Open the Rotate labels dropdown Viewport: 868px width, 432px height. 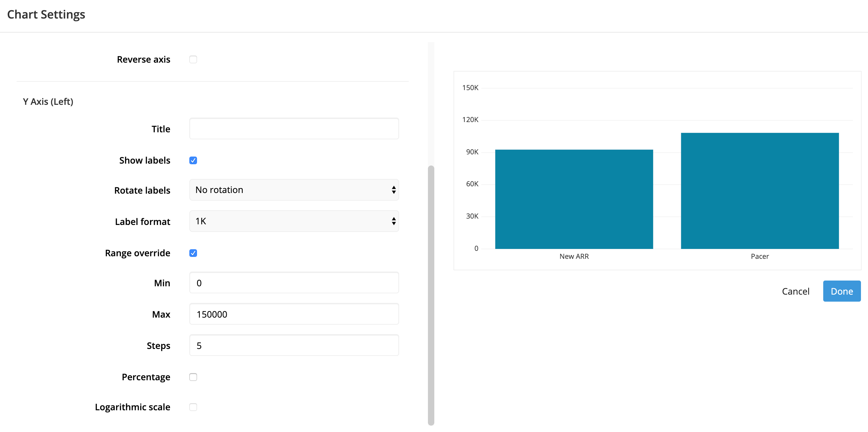[x=294, y=190]
